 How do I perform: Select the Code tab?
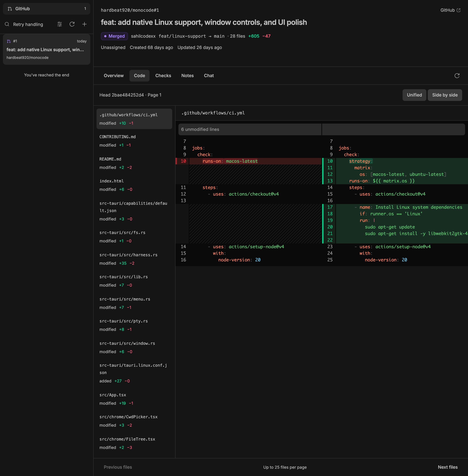139,76
